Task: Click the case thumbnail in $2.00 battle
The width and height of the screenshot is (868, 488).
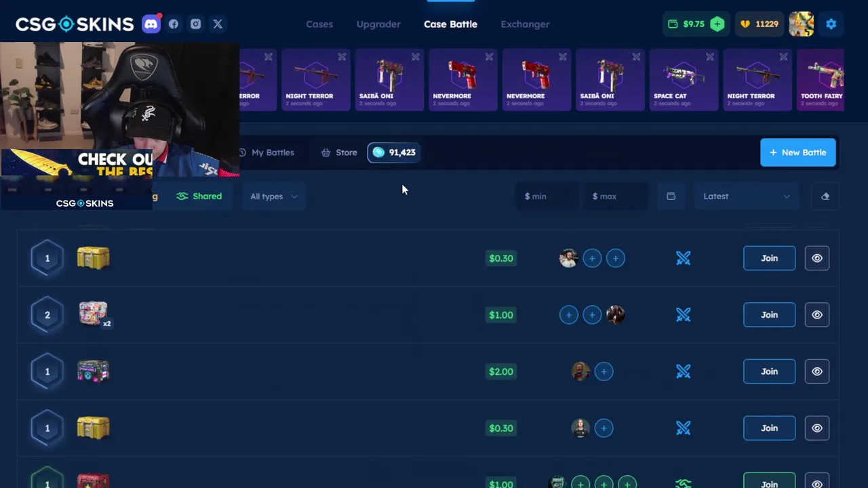Action: point(93,371)
